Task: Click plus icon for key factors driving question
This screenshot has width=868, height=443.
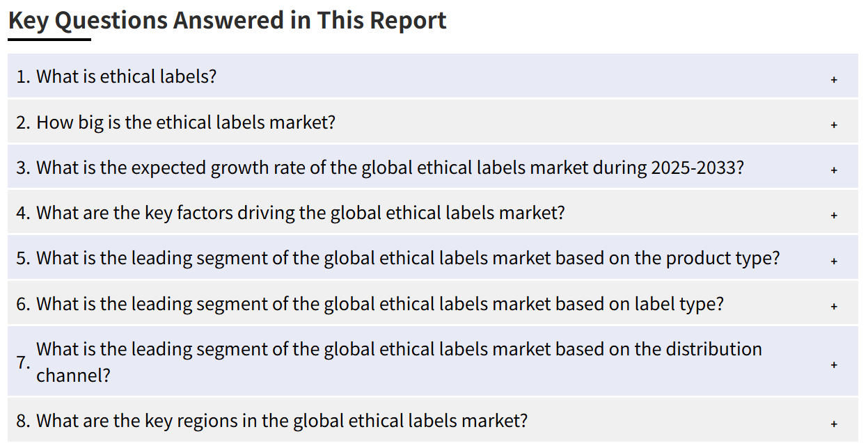Action: point(833,216)
